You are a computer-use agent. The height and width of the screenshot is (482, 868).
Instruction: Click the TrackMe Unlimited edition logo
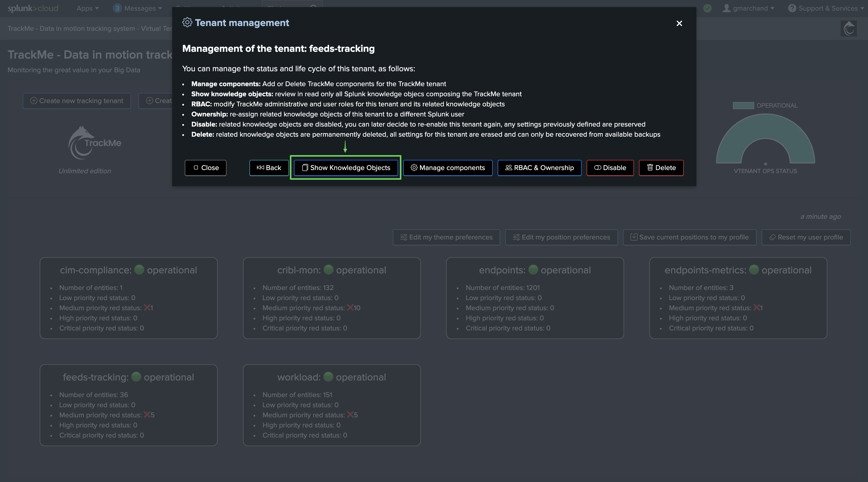coord(94,143)
